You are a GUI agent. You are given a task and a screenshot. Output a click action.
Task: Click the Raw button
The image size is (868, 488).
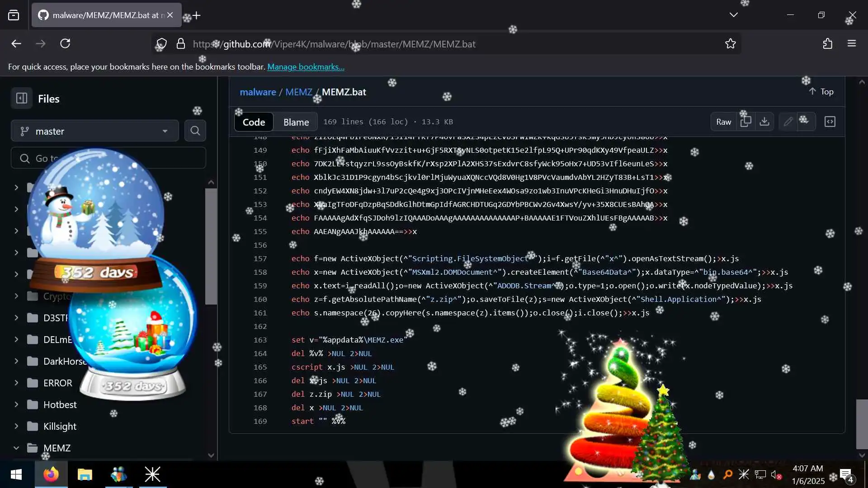click(723, 122)
